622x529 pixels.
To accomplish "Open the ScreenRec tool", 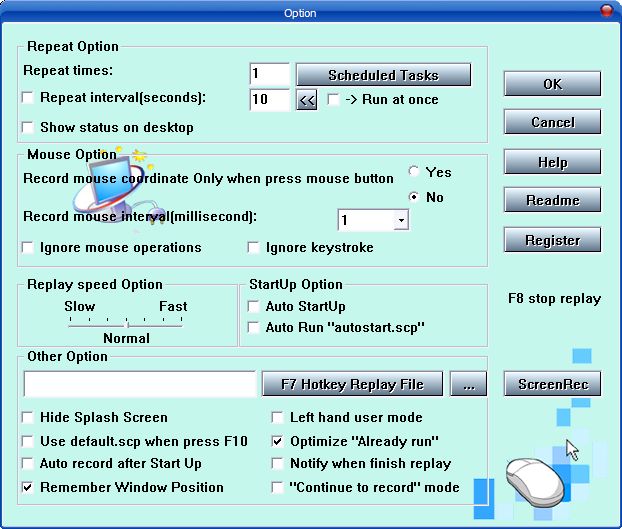I will (x=552, y=384).
